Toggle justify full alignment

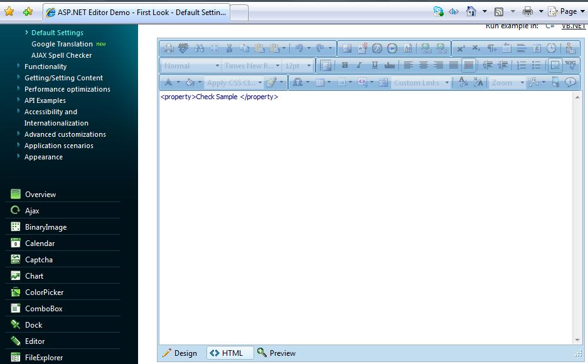(x=453, y=66)
